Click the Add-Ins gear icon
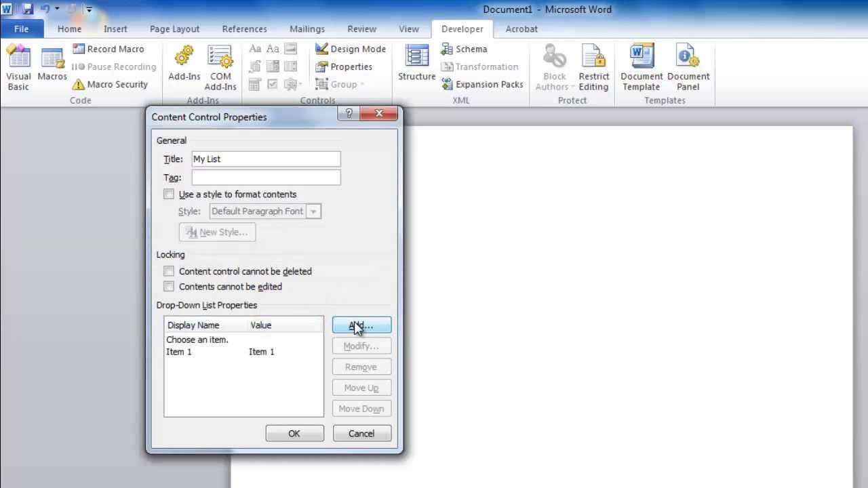 184,56
